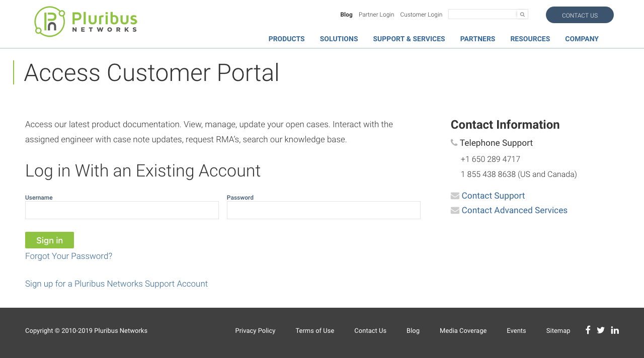The height and width of the screenshot is (358, 644).
Task: Click inside the Username field
Action: pyautogui.click(x=122, y=210)
